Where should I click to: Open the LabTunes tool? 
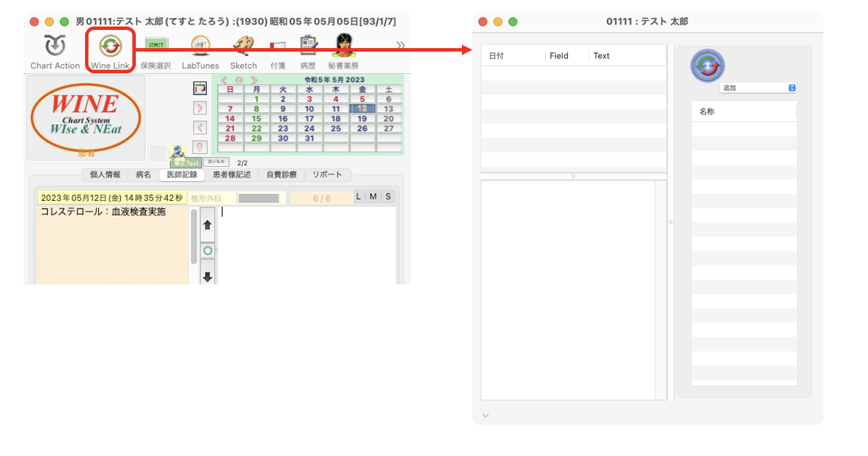point(201,47)
